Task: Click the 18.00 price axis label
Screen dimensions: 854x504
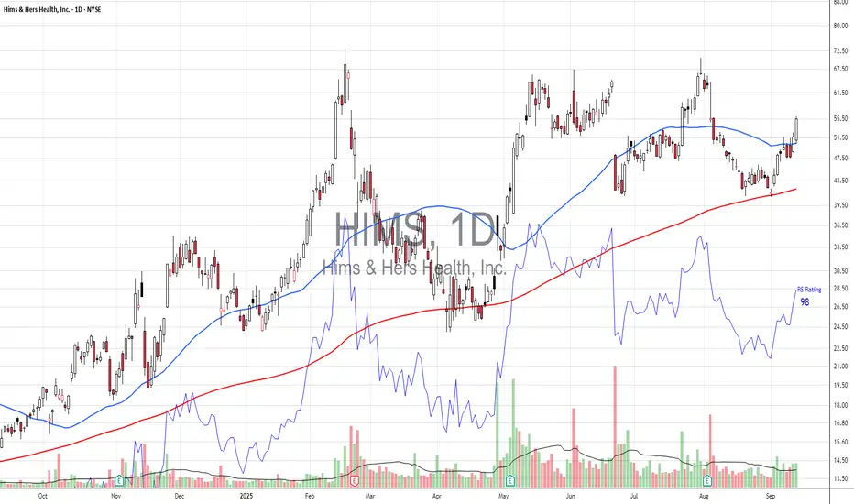Action: [x=840, y=405]
